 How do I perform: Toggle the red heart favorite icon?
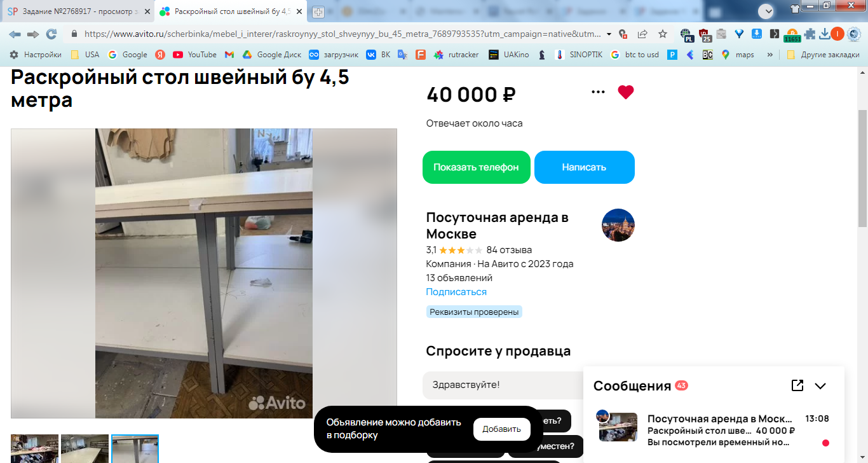click(626, 92)
